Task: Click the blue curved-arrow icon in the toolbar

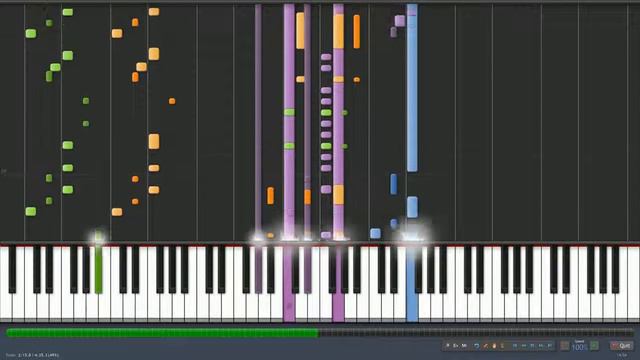Action: [x=477, y=346]
